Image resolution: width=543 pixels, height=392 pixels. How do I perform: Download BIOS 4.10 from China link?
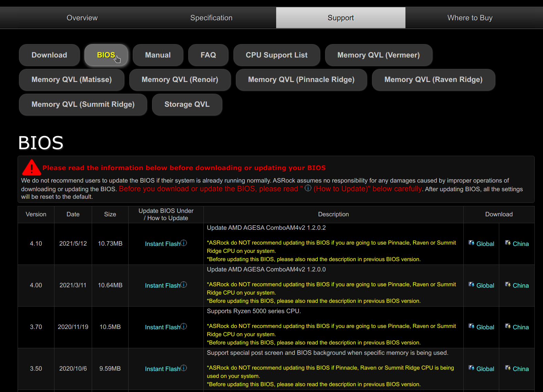click(521, 244)
